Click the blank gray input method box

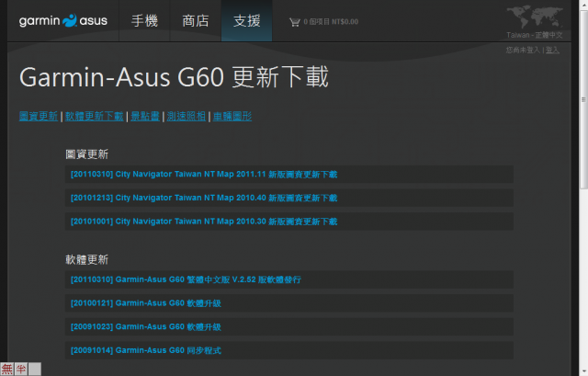[x=35, y=370]
